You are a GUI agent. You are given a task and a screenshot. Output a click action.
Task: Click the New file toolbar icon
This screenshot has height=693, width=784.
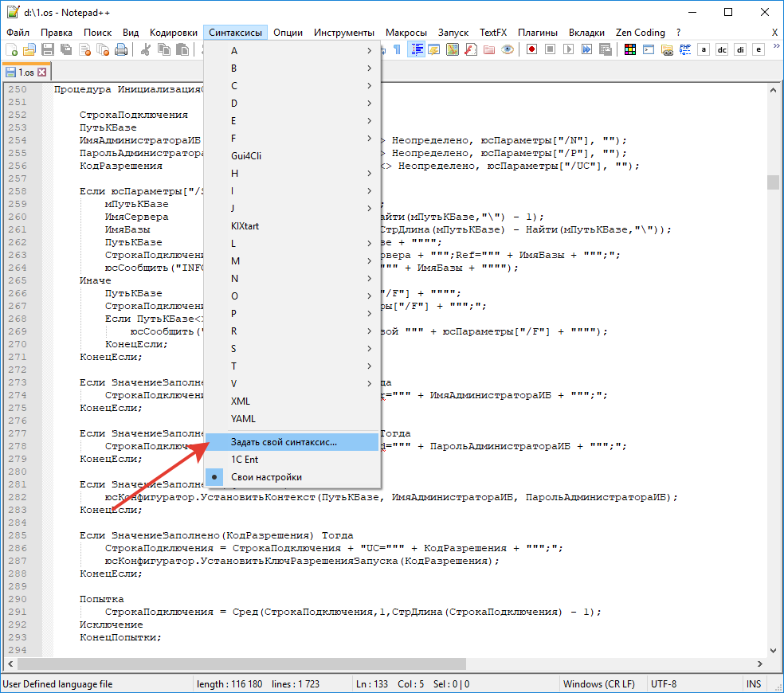tap(11, 49)
